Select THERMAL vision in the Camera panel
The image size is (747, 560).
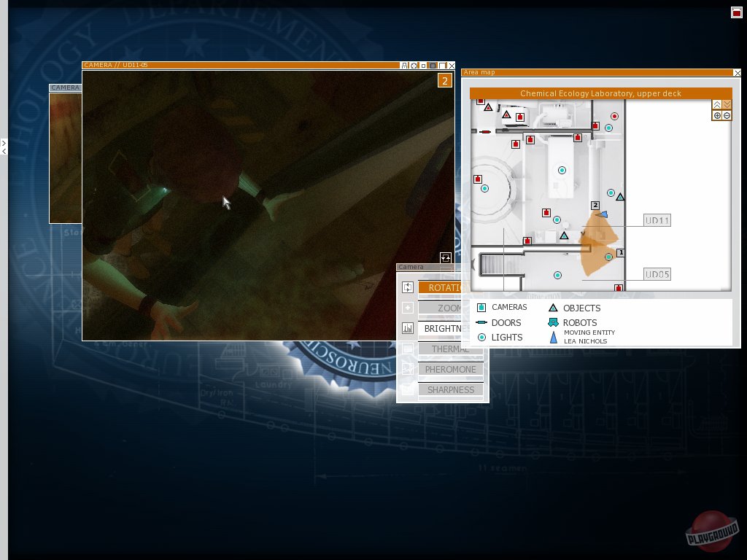(x=450, y=349)
